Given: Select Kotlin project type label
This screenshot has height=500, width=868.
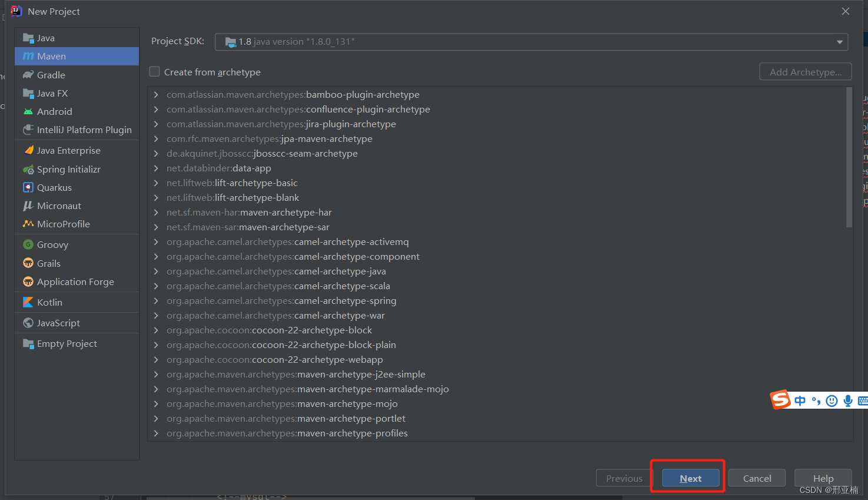Looking at the screenshot, I should point(49,303).
